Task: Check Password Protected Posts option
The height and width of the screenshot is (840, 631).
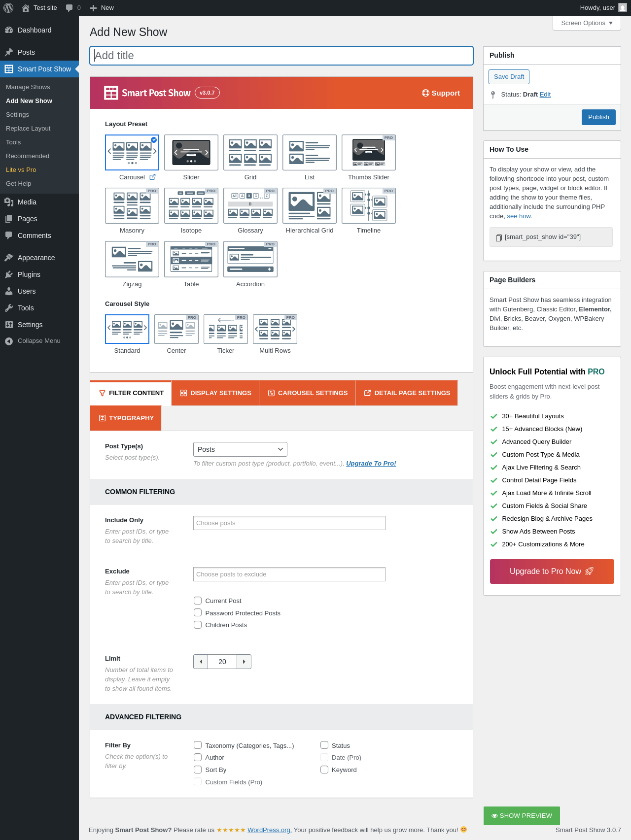Action: click(x=198, y=612)
